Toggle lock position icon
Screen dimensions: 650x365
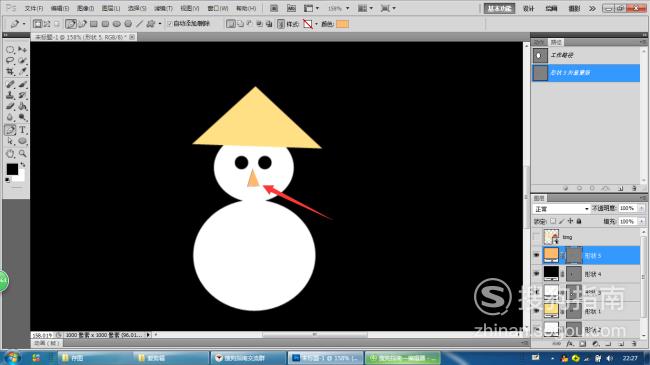pyautogui.click(x=570, y=221)
